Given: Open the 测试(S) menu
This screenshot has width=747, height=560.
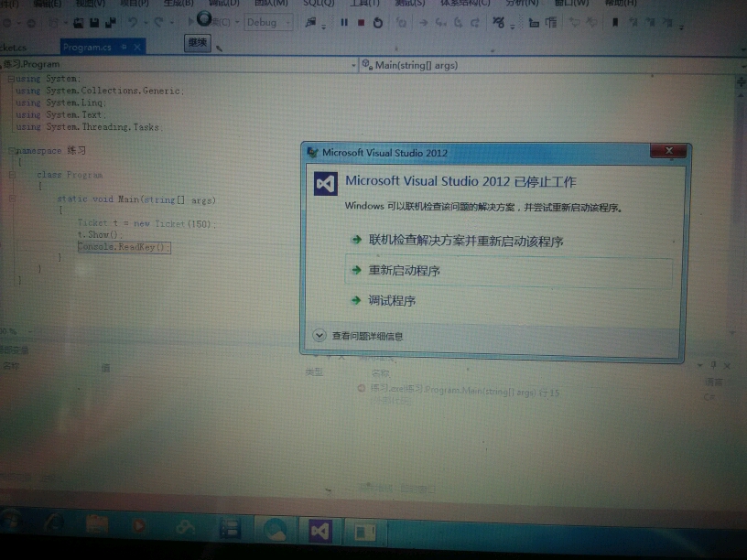Looking at the screenshot, I should click(410, 4).
